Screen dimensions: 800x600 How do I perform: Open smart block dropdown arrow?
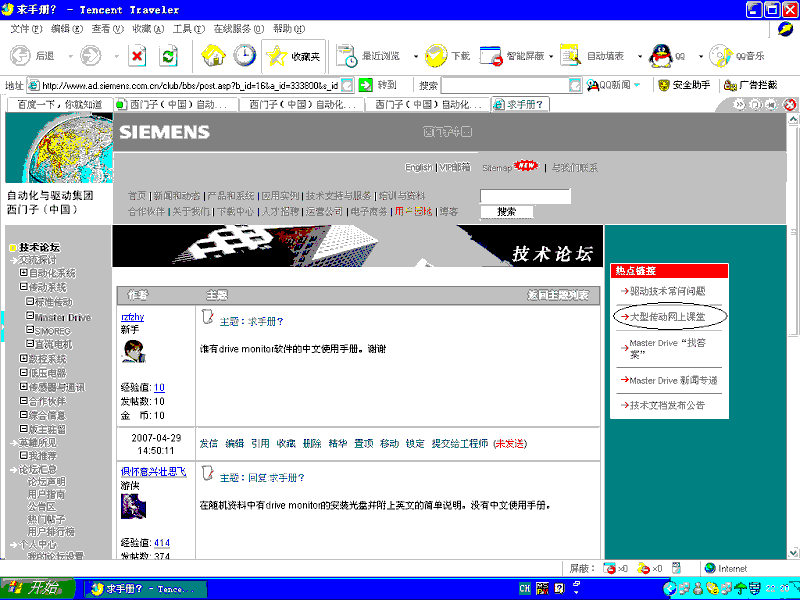pyautogui.click(x=551, y=56)
